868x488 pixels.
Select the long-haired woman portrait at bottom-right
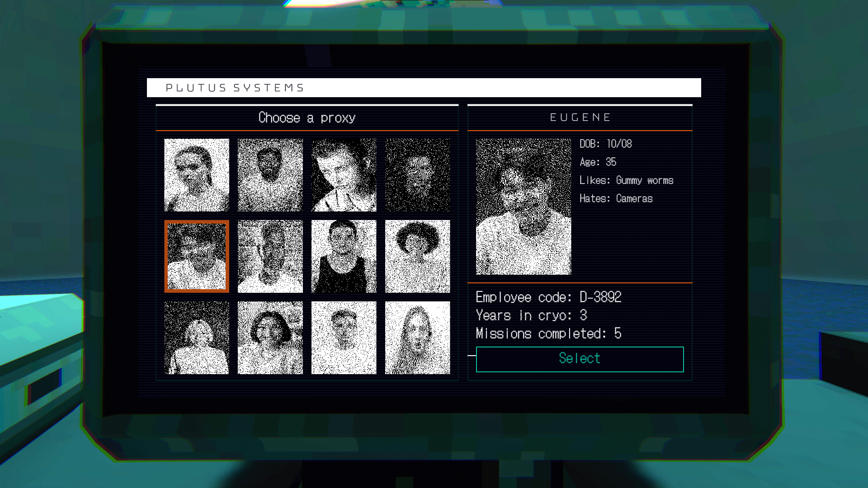tap(417, 338)
